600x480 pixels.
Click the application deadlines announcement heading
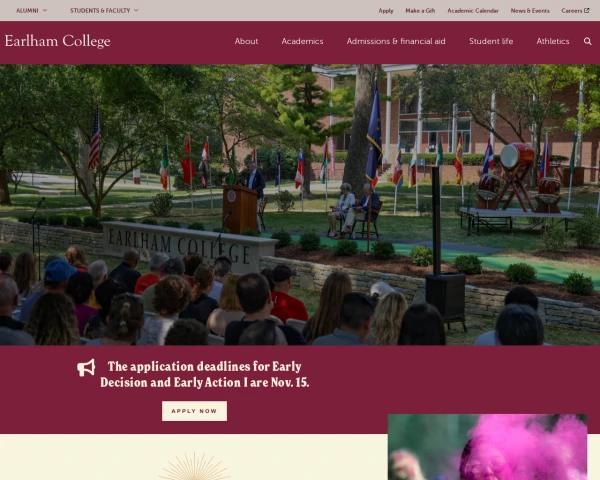tap(205, 374)
